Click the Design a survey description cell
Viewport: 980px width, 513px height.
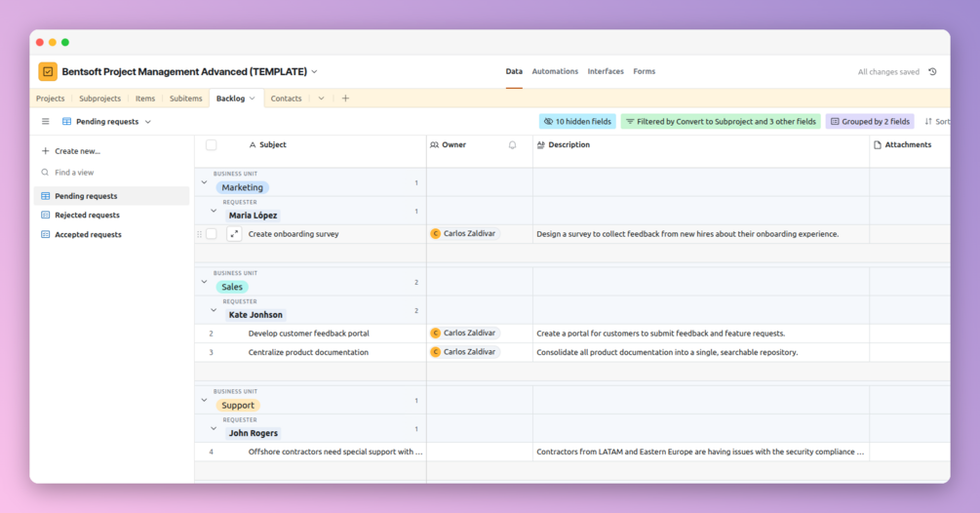click(700, 234)
